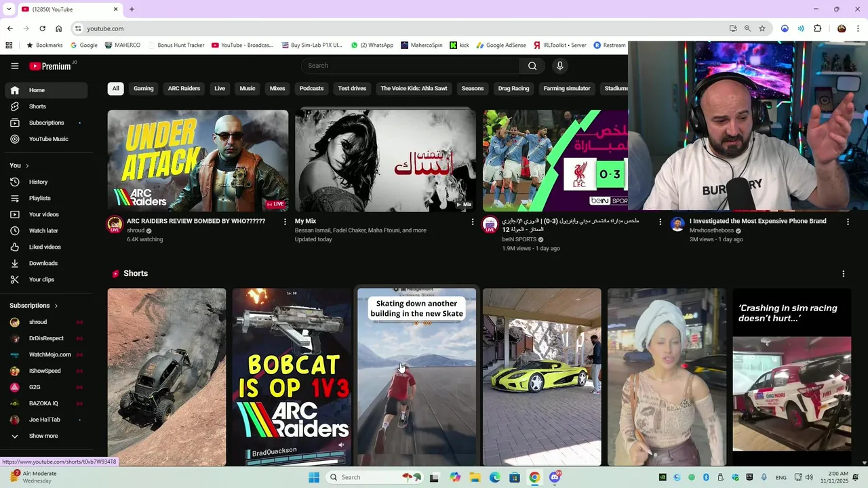This screenshot has width=868, height=488.
Task: Select the Gaming filter chip
Action: 143,89
